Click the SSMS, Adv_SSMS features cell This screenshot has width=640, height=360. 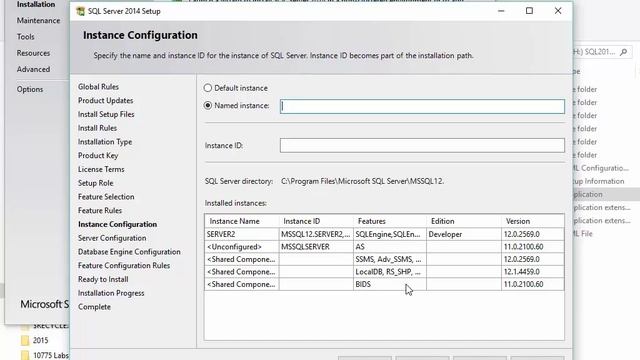click(390, 259)
